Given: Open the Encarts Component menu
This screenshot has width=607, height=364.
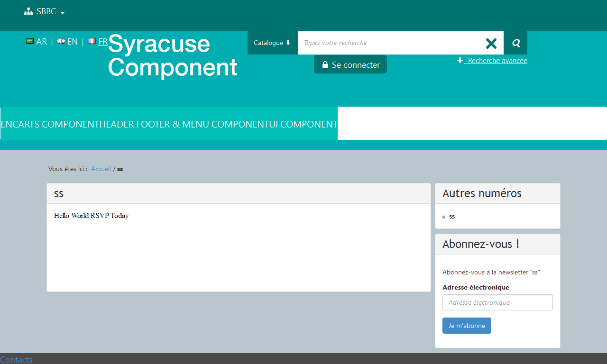Looking at the screenshot, I should tap(47, 124).
